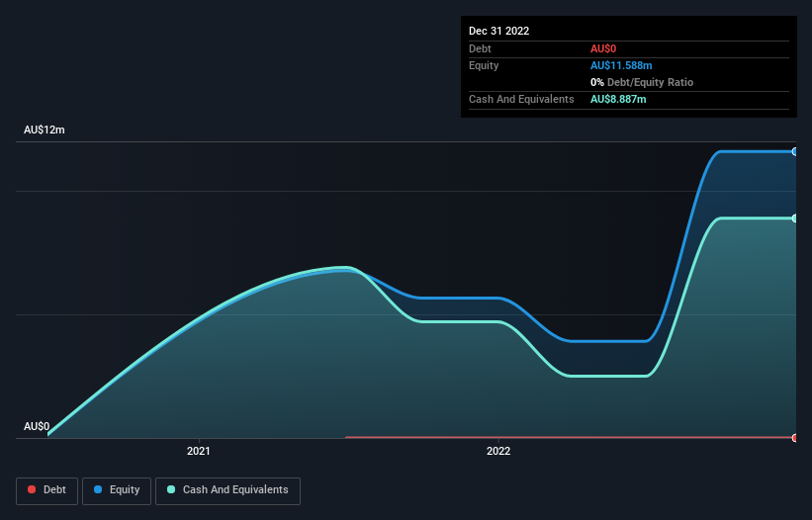This screenshot has width=812, height=520.
Task: Click the red Debt legend dot
Action: pyautogui.click(x=32, y=489)
